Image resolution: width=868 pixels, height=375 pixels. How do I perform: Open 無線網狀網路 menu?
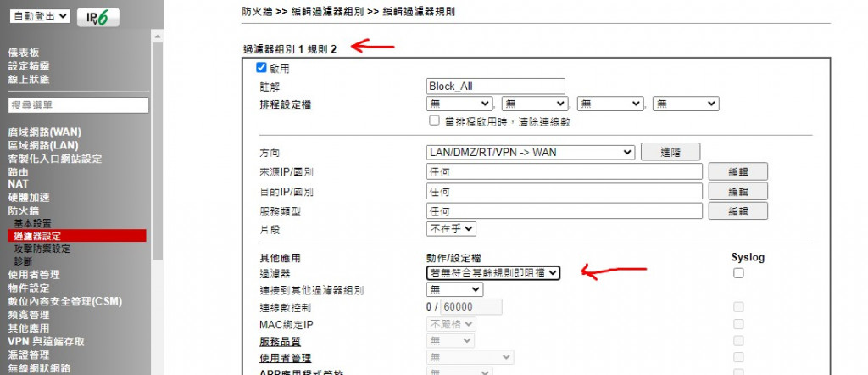pyautogui.click(x=39, y=368)
